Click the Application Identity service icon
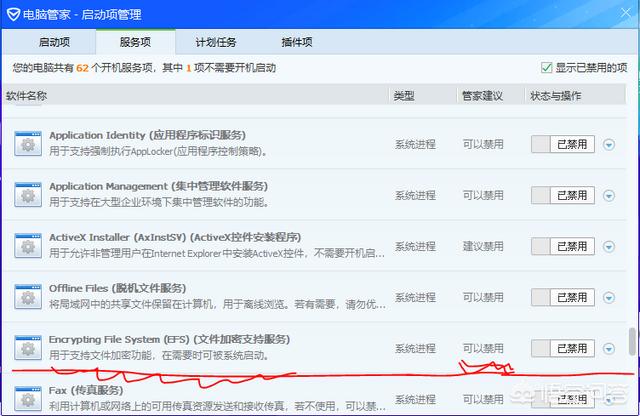The height and width of the screenshot is (416, 640). [26, 144]
